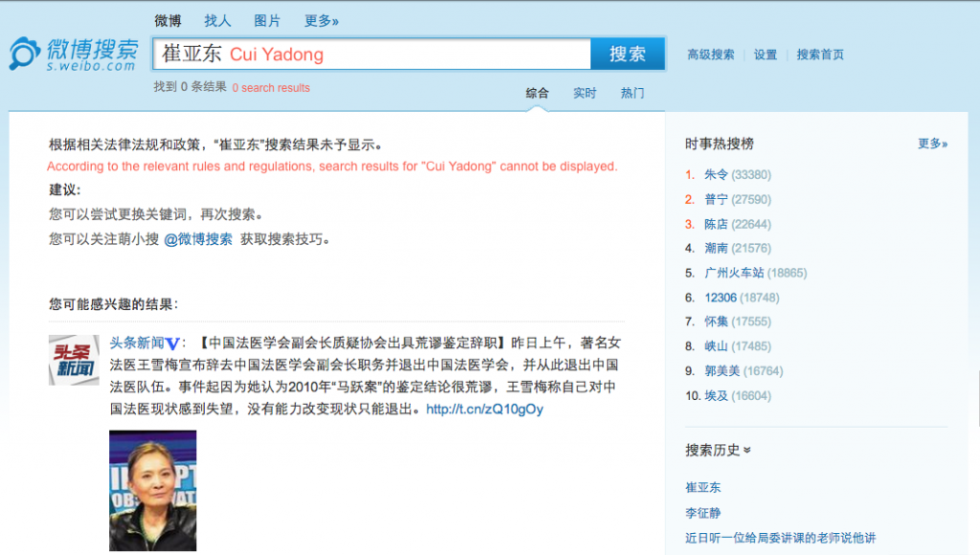Open the 设置 link near search
Viewport: 980px width, 555px height.
click(x=765, y=55)
